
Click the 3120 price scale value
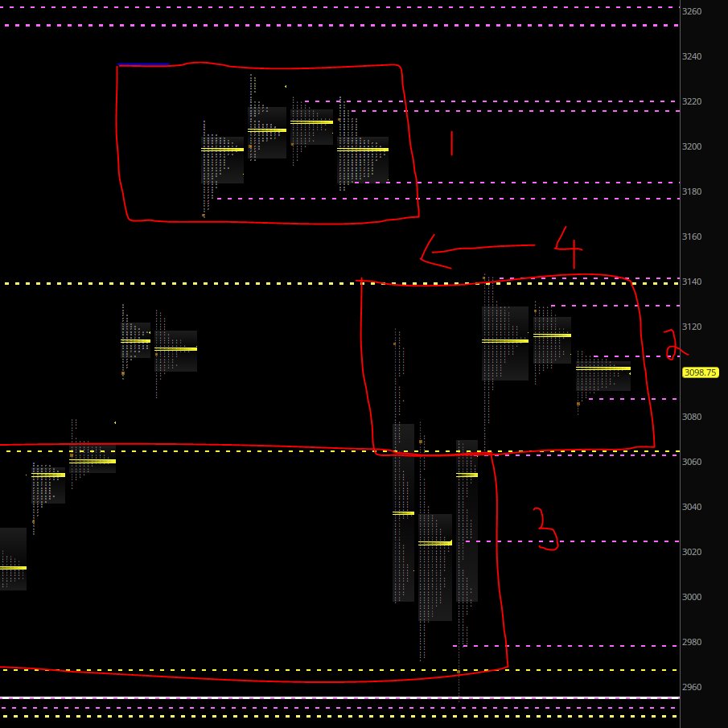(x=691, y=327)
